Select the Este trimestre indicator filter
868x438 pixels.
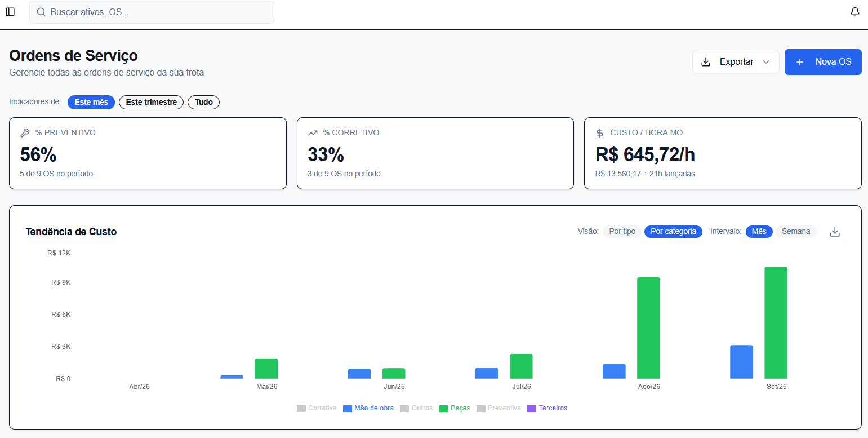tap(151, 102)
